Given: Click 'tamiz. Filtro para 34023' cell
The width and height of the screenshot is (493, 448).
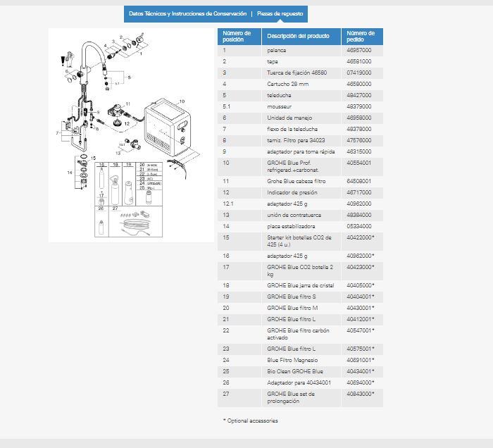Looking at the screenshot, I should point(301,141).
